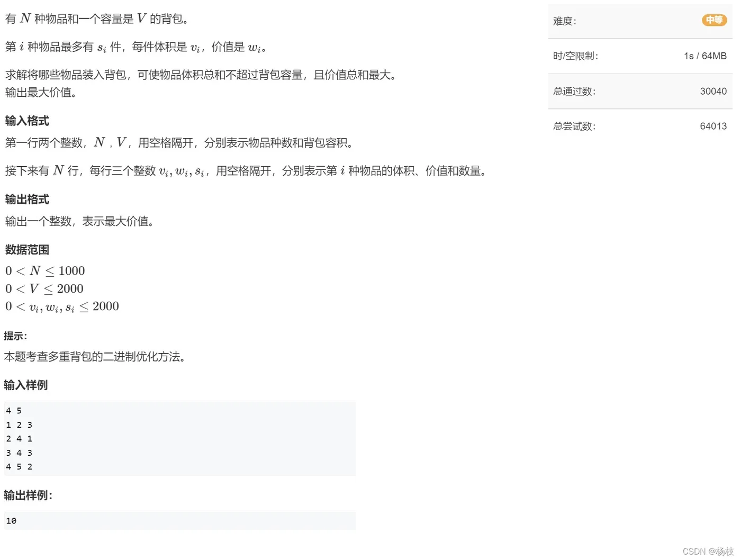The height and width of the screenshot is (560, 741).
Task: Select the 输出格式 section heading
Action: coord(26,200)
